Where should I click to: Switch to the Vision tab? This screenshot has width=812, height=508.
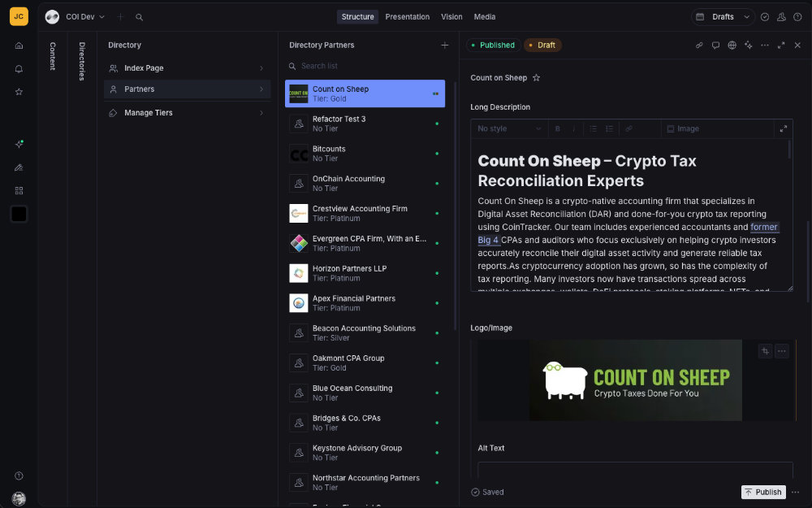(451, 17)
